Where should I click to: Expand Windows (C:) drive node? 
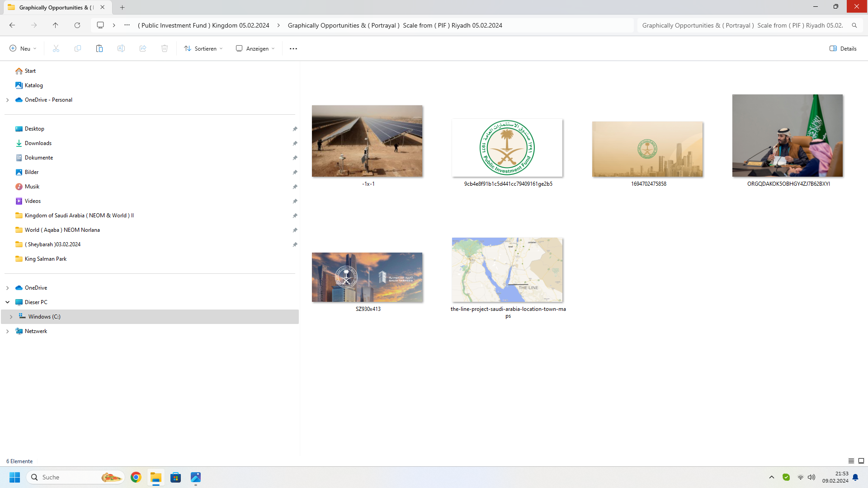11,317
